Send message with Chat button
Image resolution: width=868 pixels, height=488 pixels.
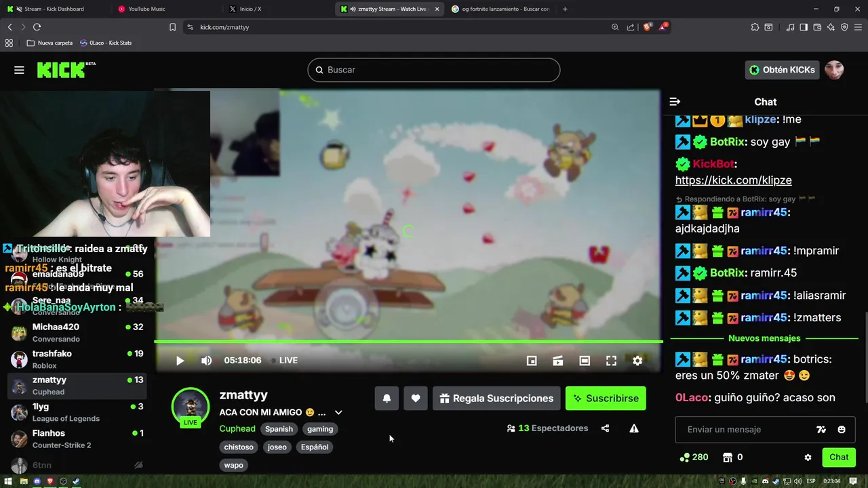pyautogui.click(x=839, y=457)
